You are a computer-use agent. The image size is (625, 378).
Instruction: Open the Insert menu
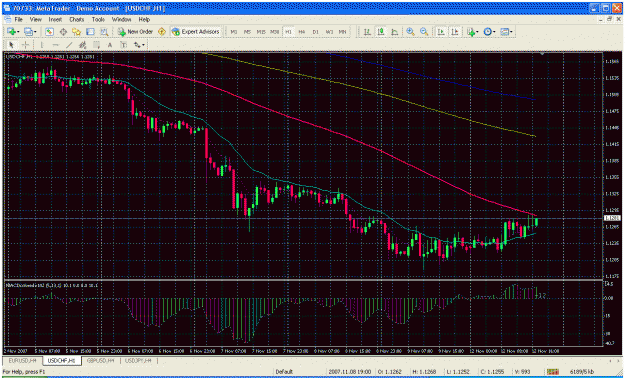tap(55, 20)
